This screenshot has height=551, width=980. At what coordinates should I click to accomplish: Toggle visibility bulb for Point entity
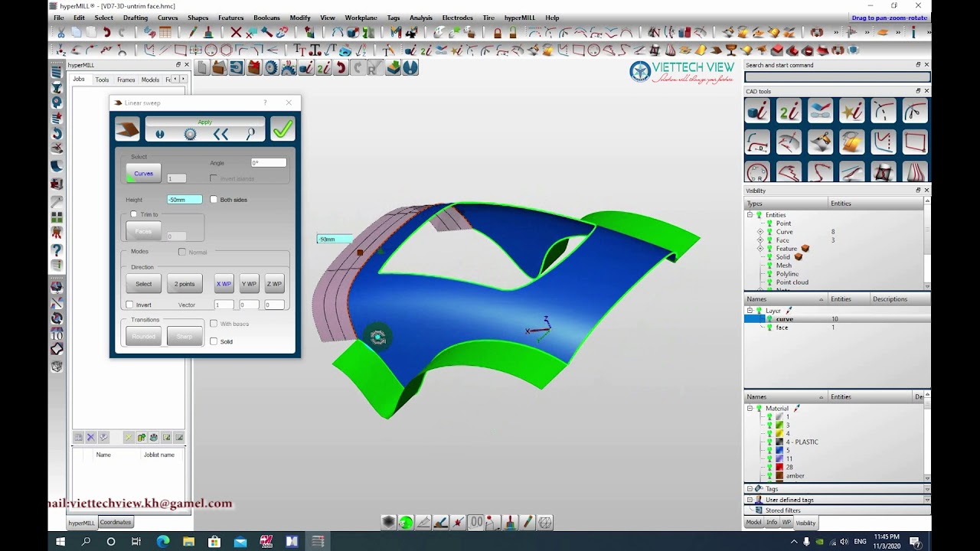click(769, 223)
